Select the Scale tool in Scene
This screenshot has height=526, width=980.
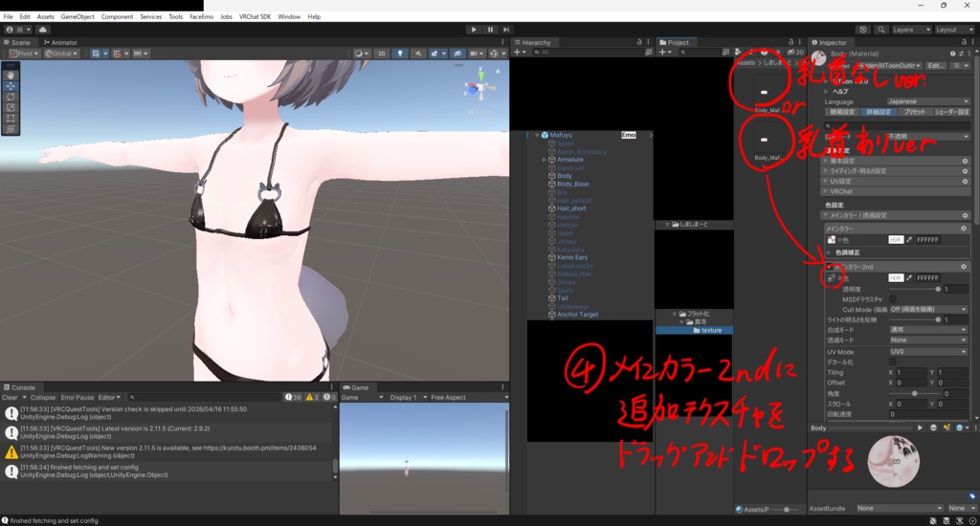tap(11, 107)
